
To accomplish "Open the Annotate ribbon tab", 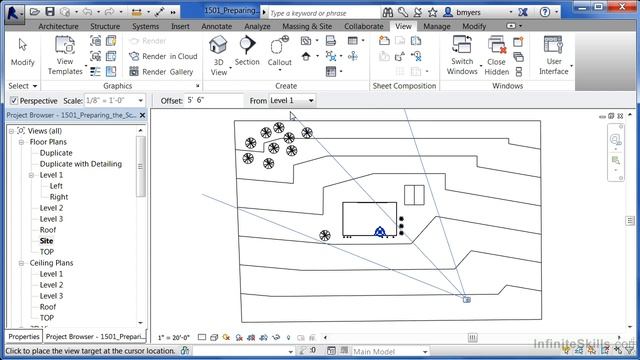I will click(x=217, y=26).
